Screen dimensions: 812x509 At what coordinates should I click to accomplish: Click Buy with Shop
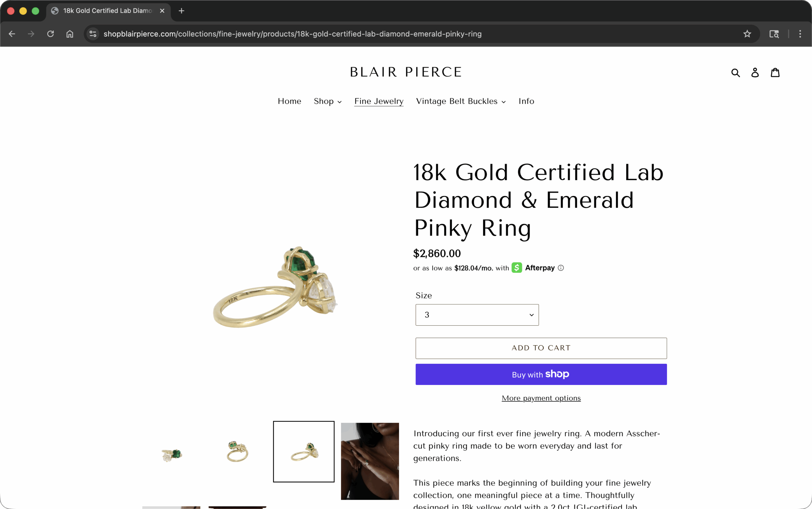[541, 374]
